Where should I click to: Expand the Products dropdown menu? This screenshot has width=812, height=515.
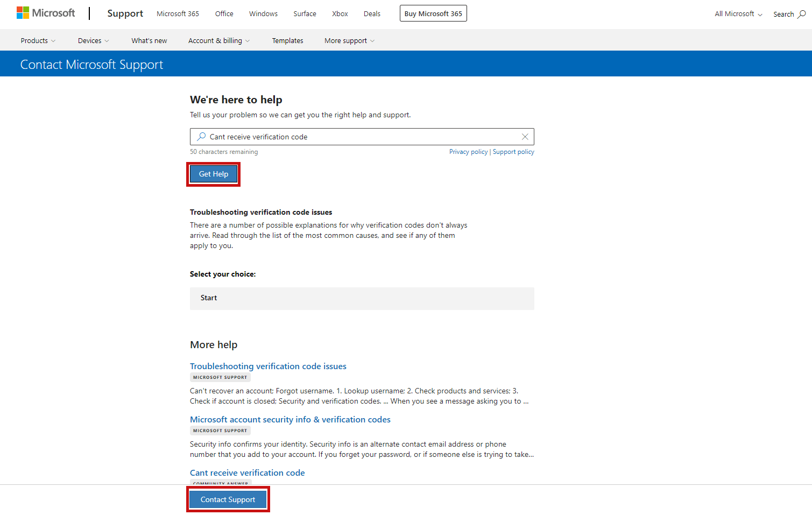38,40
